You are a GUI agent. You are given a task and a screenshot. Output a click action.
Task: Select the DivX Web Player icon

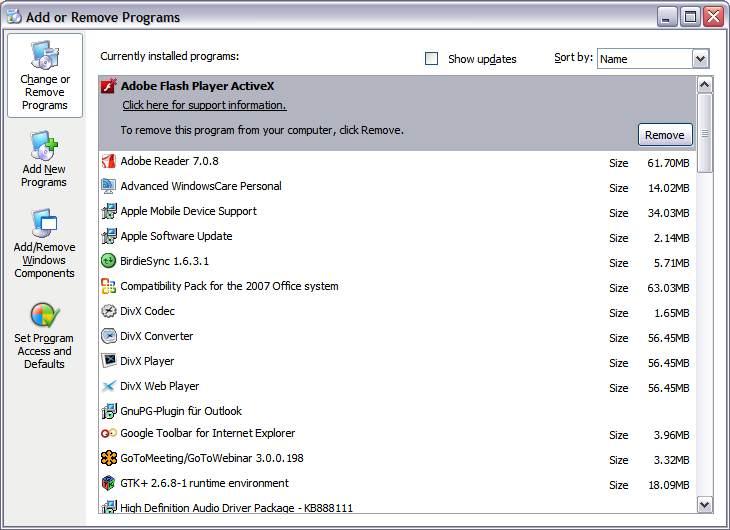pos(109,386)
